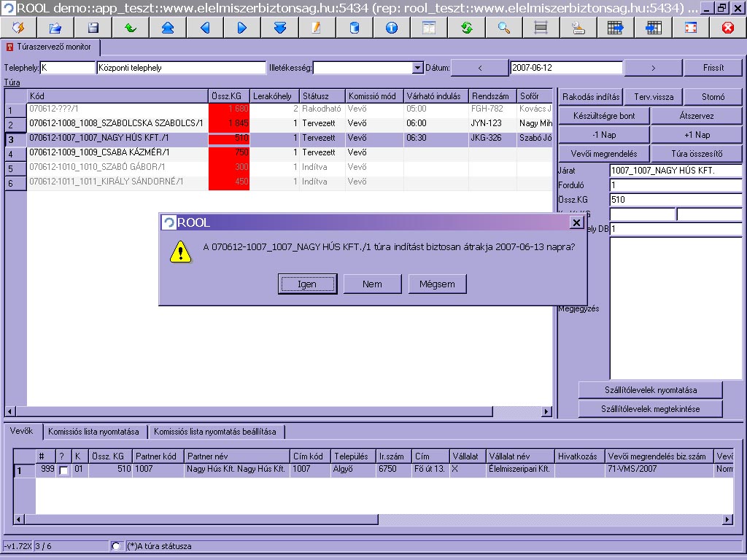
Task: Click the Dátum field showing 2007-06-12
Action: click(x=566, y=68)
